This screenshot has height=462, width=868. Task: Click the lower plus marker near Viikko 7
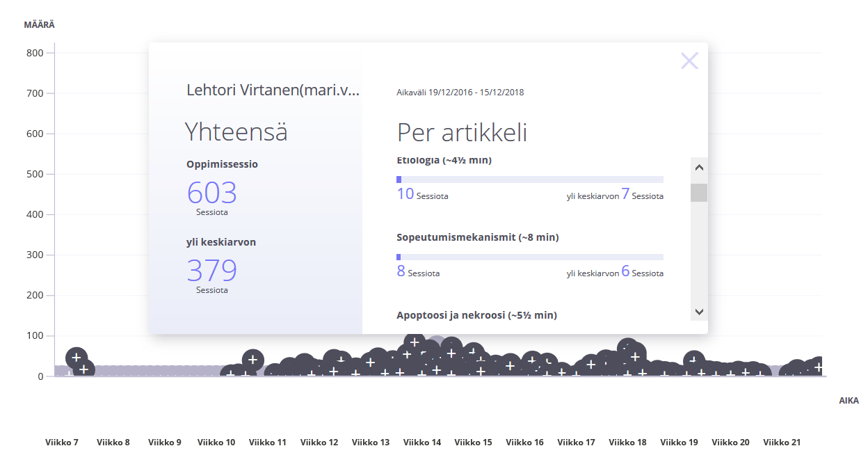pos(85,369)
